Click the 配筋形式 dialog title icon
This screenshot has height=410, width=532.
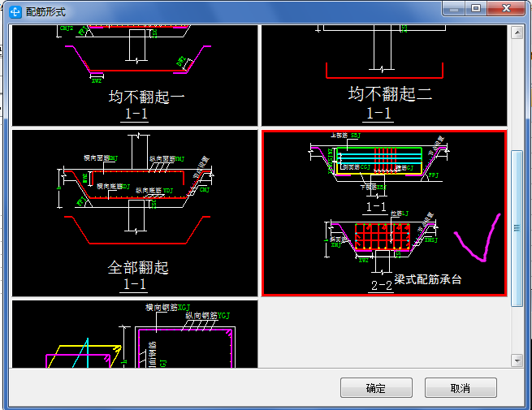(15, 12)
